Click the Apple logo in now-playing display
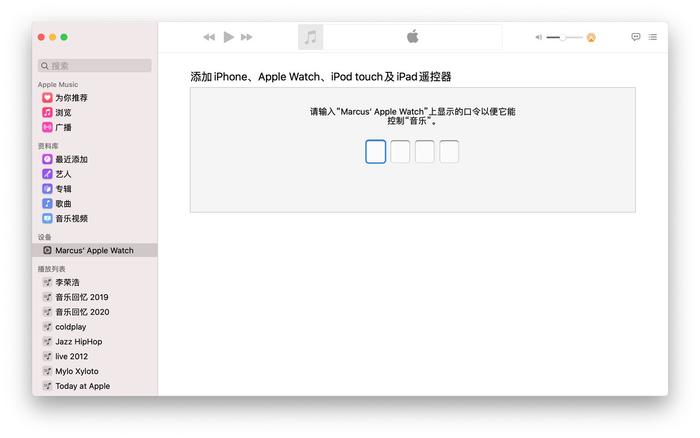 click(x=412, y=37)
